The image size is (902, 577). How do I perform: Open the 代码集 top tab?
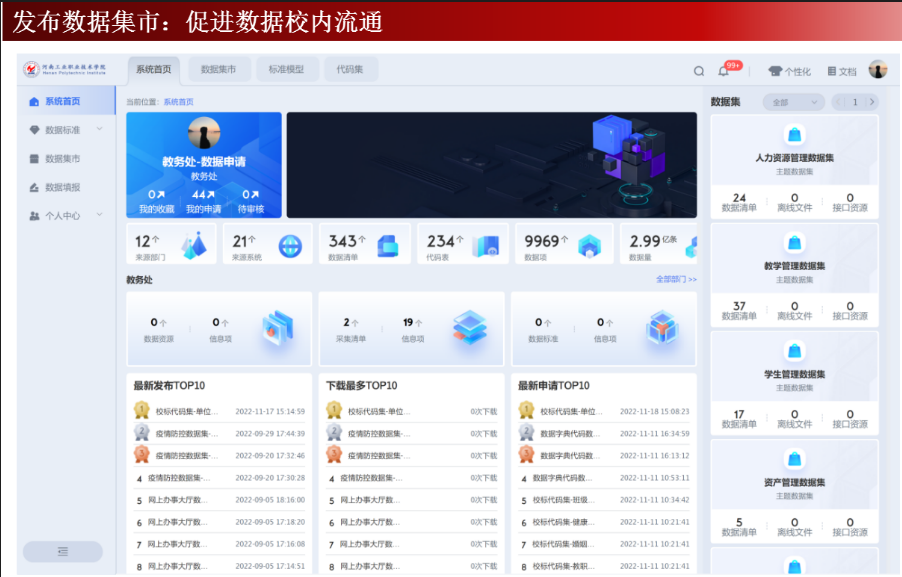tap(350, 69)
